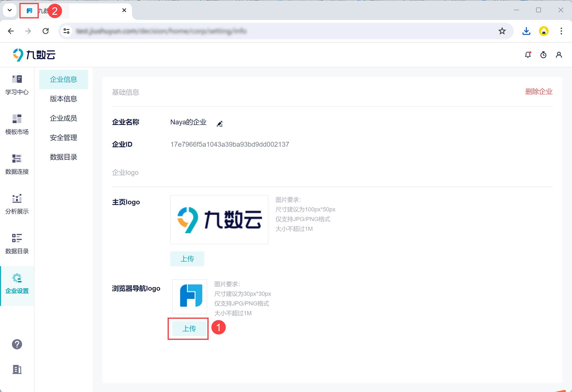Open 分析展示 sidebar section
This screenshot has height=392, width=572.
(x=17, y=204)
